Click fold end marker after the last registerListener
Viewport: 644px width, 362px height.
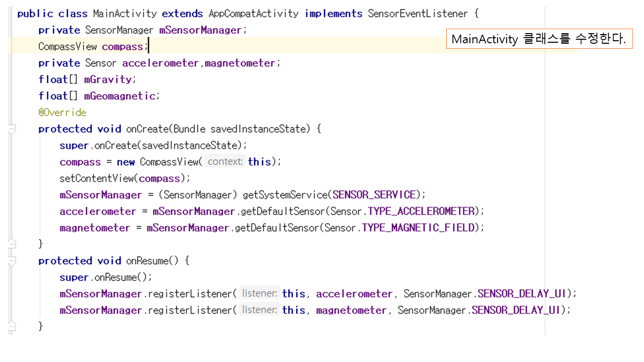12,326
